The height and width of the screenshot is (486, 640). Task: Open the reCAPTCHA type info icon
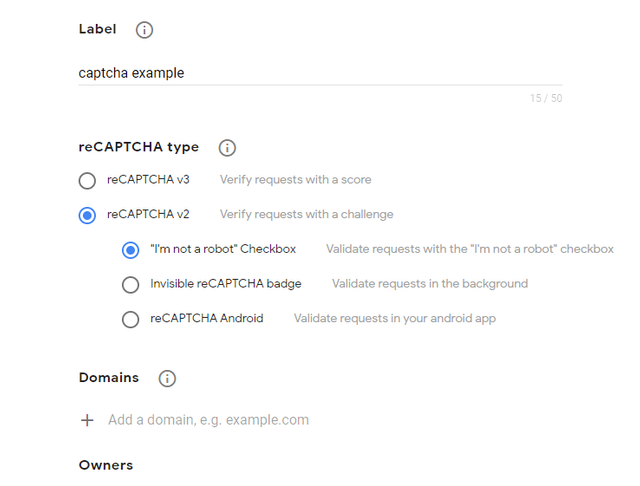227,148
